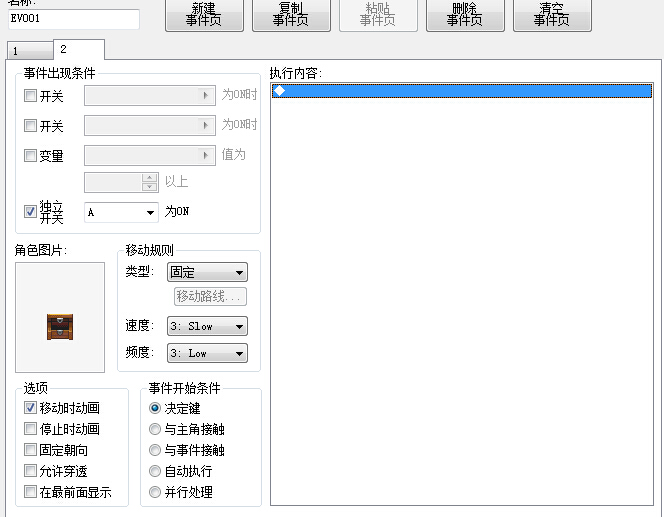The height and width of the screenshot is (517, 664).
Task: Decrease the variable value spinner down arrow
Action: [149, 187]
